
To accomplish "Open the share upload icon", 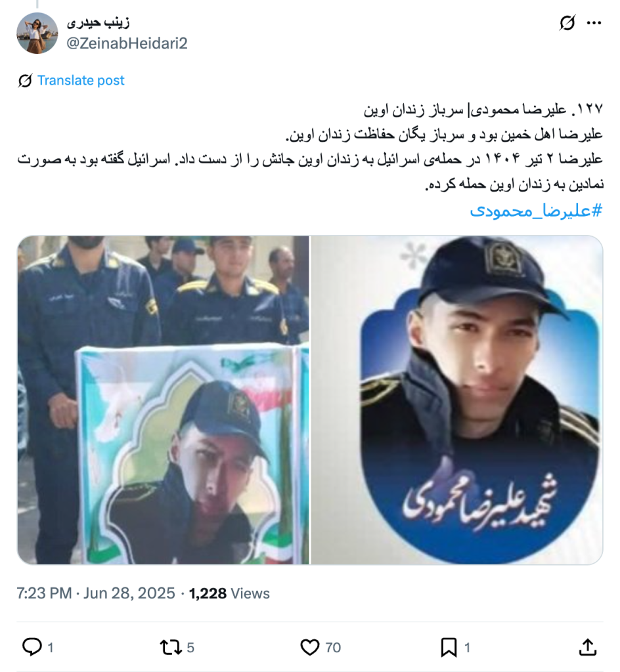I will pyautogui.click(x=587, y=647).
